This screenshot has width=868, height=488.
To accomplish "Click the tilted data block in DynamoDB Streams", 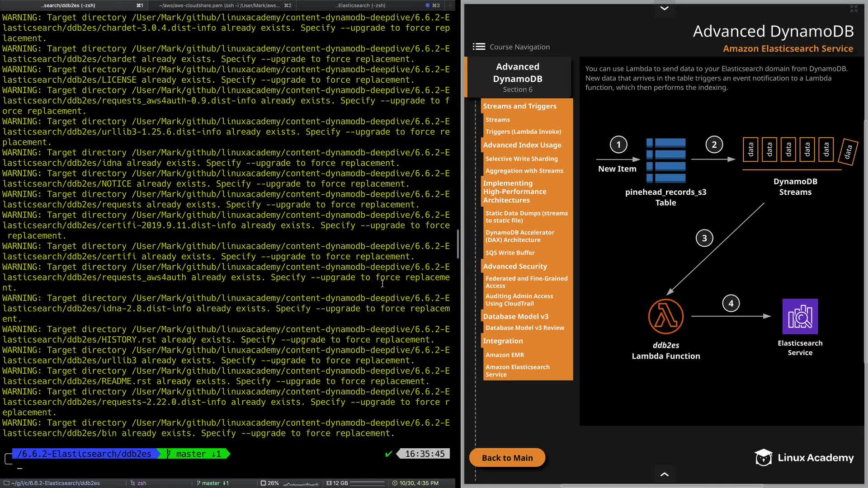I will coord(848,152).
